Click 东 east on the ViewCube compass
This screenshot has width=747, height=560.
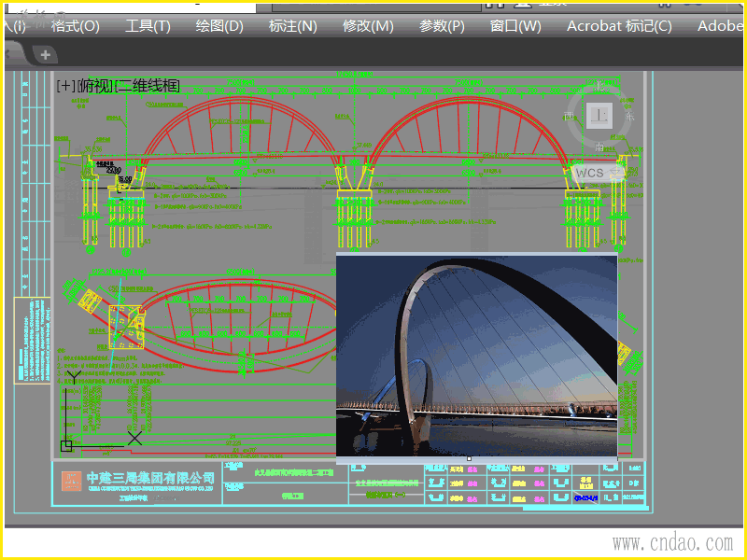click(630, 117)
